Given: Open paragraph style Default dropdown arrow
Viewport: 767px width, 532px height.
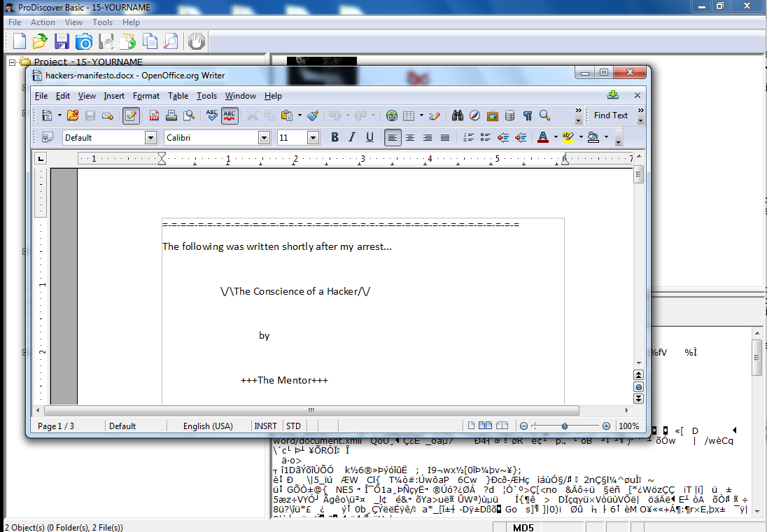Looking at the screenshot, I should point(150,137).
